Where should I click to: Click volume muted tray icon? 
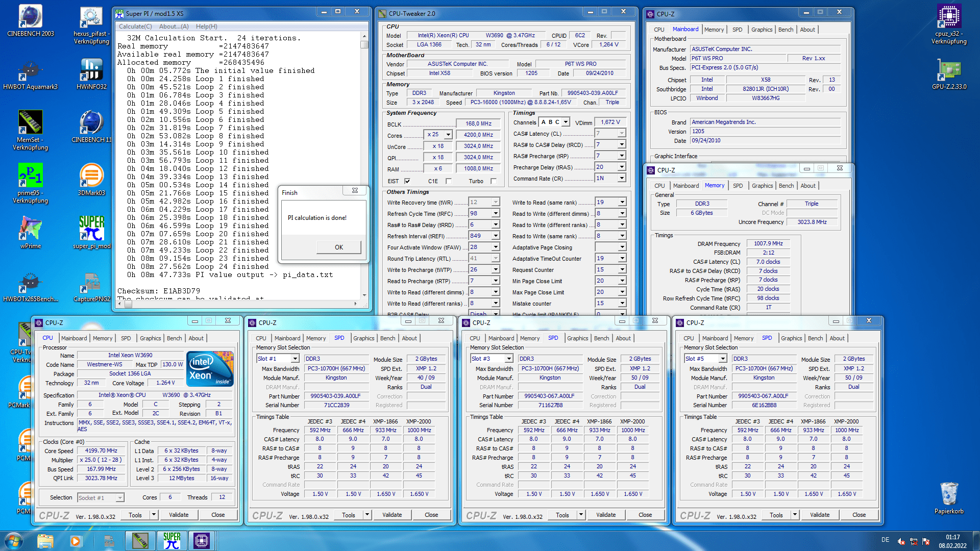901,541
